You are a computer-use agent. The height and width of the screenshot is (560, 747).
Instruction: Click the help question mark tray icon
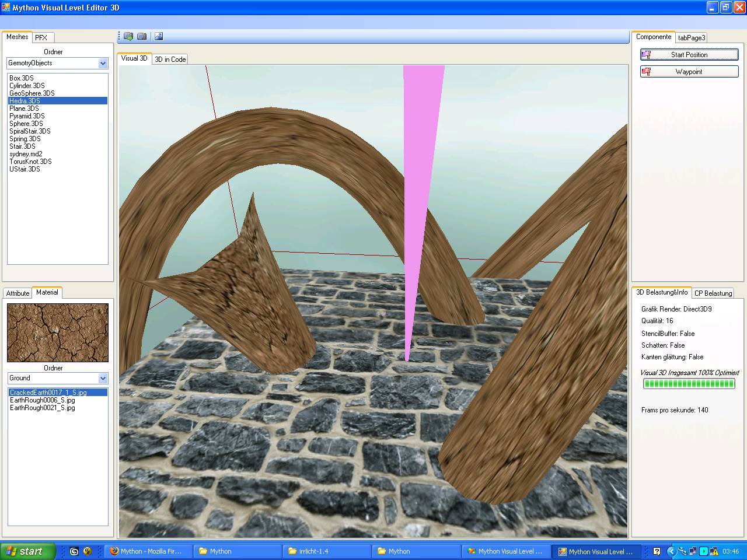(x=657, y=551)
